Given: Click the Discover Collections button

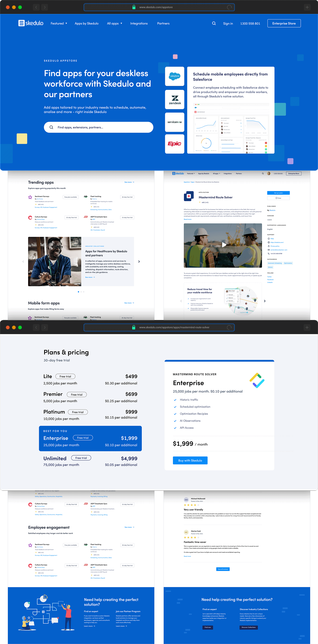Looking at the screenshot, I should [249, 627].
